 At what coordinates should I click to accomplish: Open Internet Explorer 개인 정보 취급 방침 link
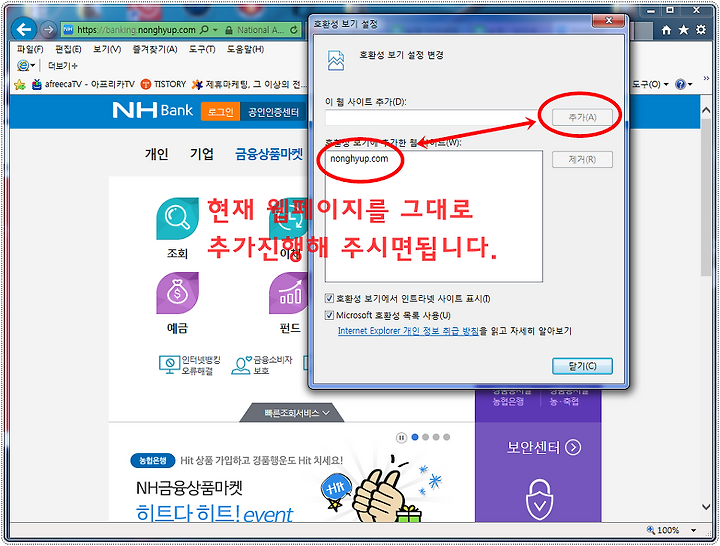pos(408,331)
